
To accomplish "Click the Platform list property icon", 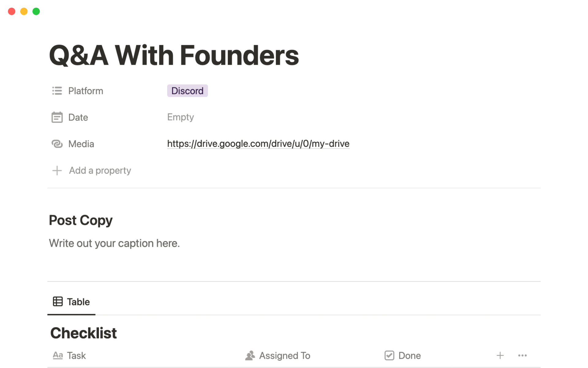I will pos(57,91).
